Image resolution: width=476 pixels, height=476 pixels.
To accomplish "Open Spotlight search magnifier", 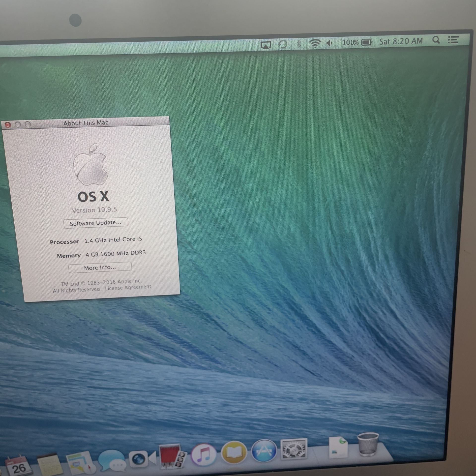I will (x=436, y=40).
